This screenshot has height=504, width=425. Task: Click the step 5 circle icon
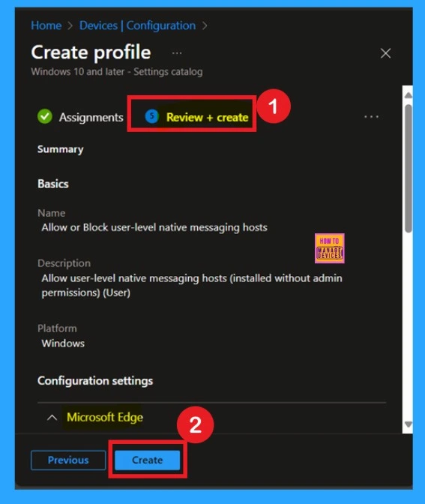[x=152, y=116]
